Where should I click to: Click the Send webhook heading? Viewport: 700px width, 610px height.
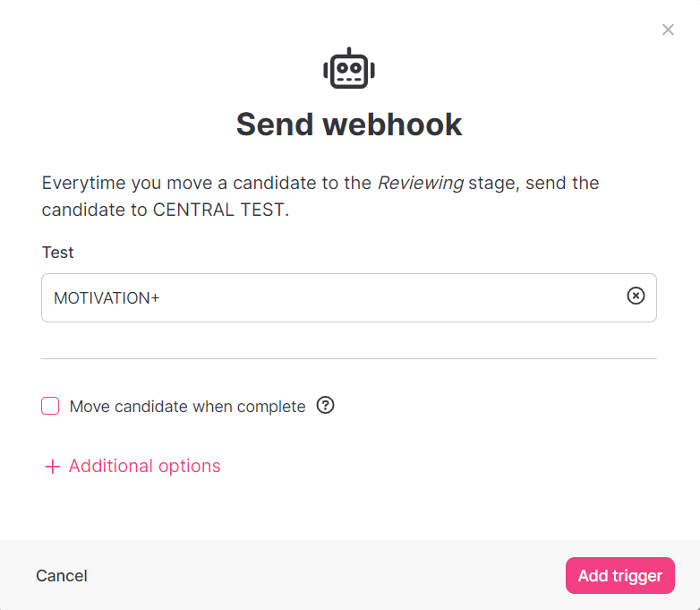349,125
